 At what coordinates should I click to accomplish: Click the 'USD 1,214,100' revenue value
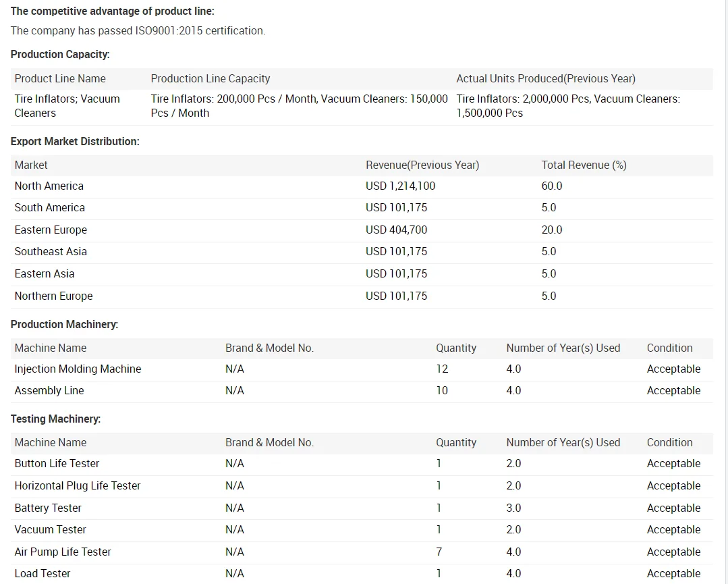coord(400,186)
